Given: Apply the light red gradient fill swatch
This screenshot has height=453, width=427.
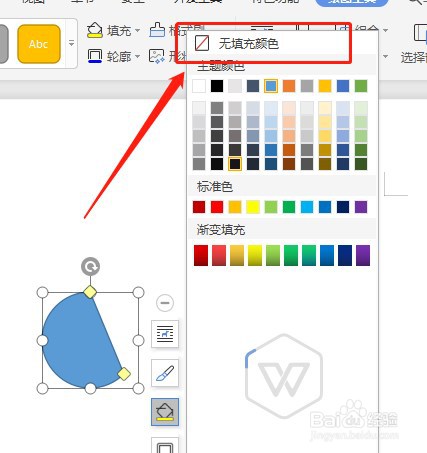Looking at the screenshot, I should pos(219,255).
